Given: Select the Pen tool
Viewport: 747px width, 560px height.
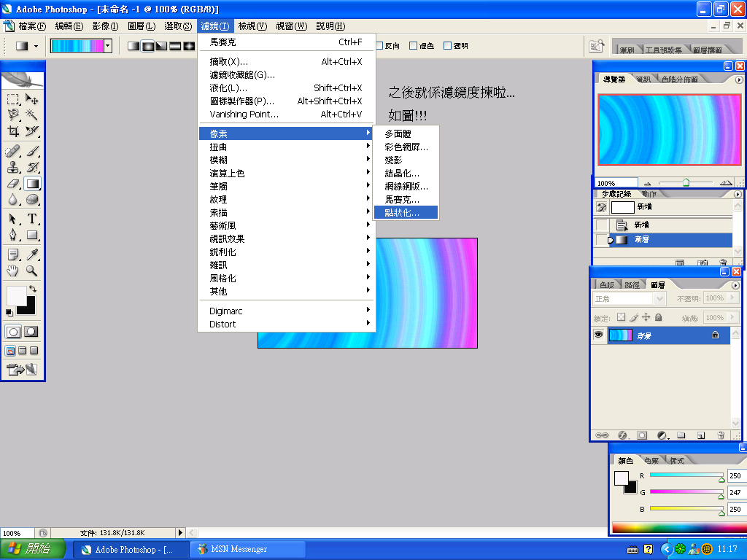Looking at the screenshot, I should coord(13,235).
